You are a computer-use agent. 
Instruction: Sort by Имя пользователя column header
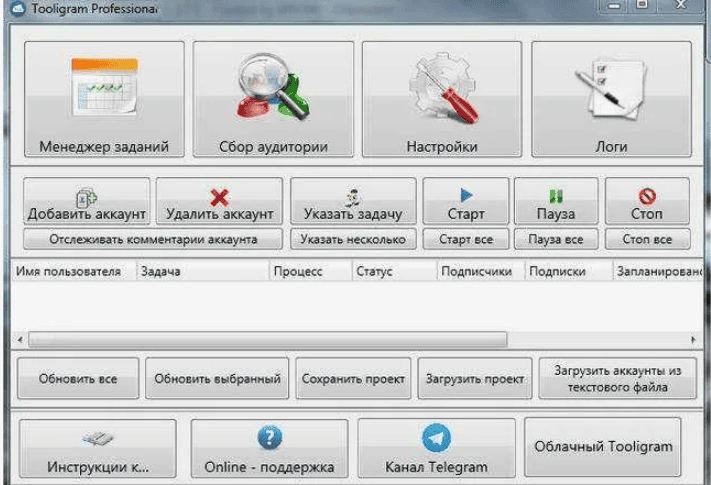pyautogui.click(x=73, y=271)
